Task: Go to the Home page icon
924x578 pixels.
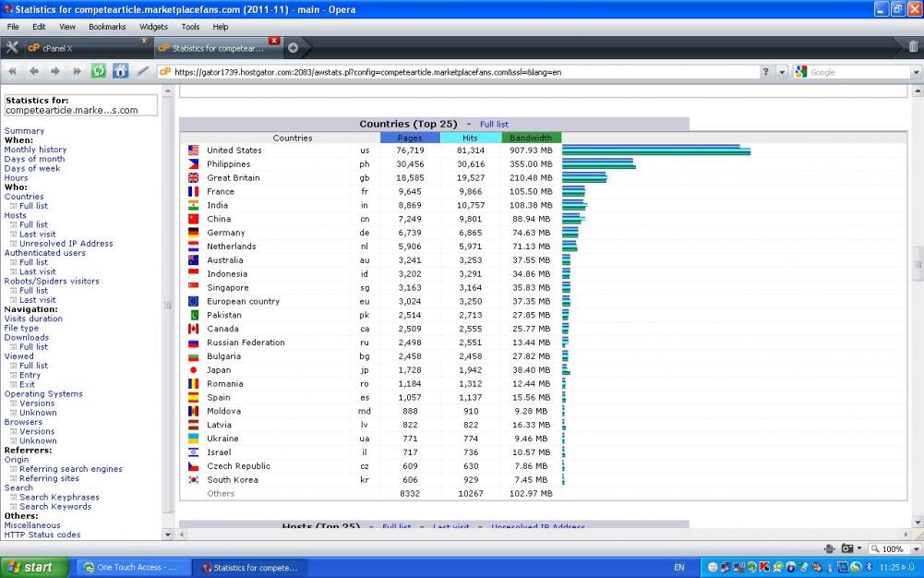Action: 120,71
